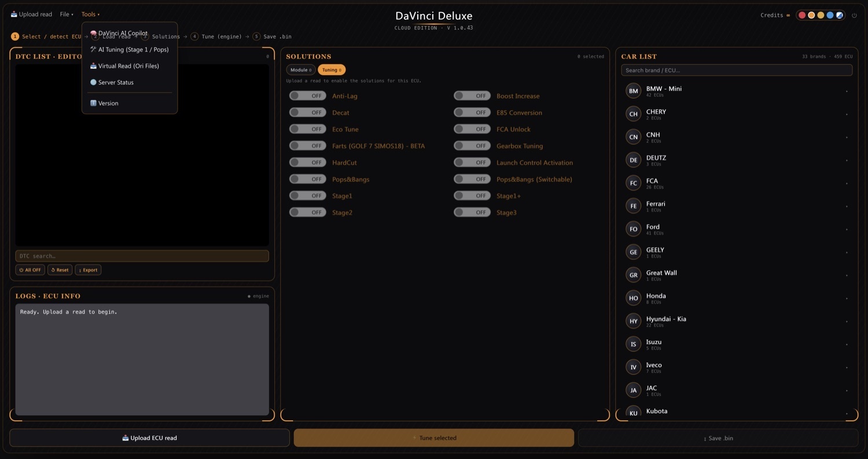Click the Search brand / ECU field
The width and height of the screenshot is (868, 459).
coord(737,70)
